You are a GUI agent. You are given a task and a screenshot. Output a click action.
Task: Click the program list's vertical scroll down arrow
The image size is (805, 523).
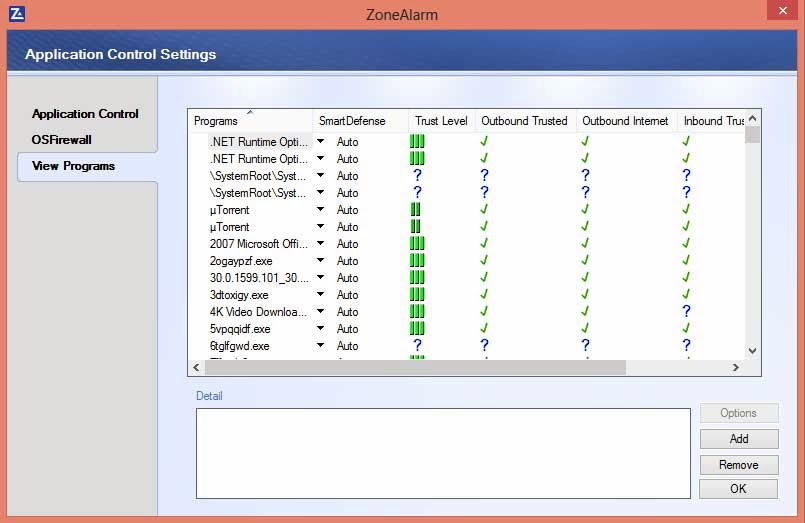[753, 351]
